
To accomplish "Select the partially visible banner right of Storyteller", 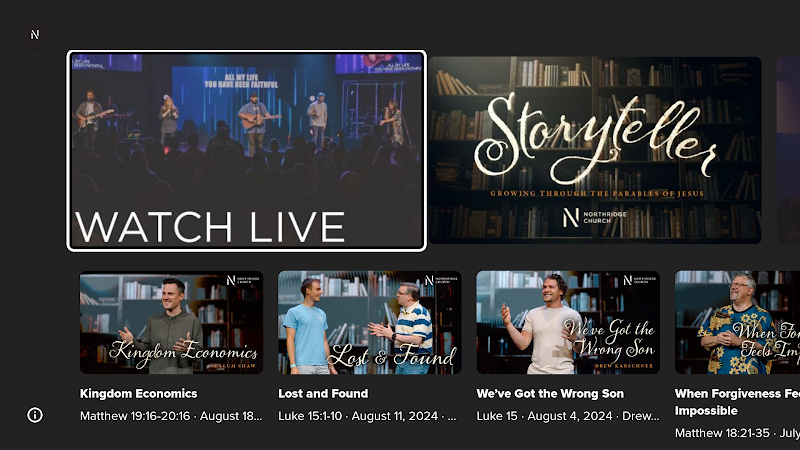I will pyautogui.click(x=788, y=150).
